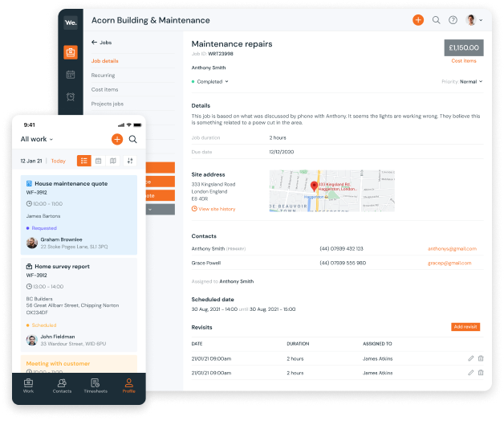Open House maintenance quote card
Viewport: 504px width, 421px height.
(x=79, y=215)
